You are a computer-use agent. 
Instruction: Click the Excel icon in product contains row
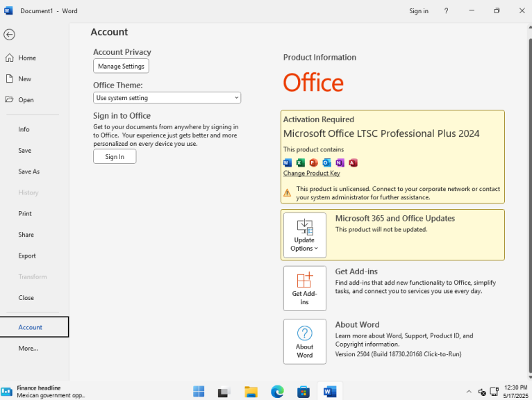pos(301,163)
